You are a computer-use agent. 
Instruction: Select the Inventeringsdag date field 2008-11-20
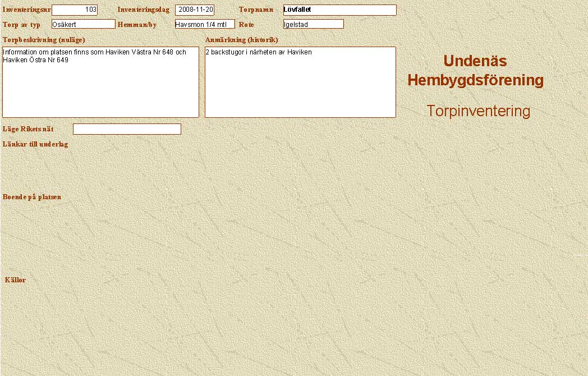[195, 10]
